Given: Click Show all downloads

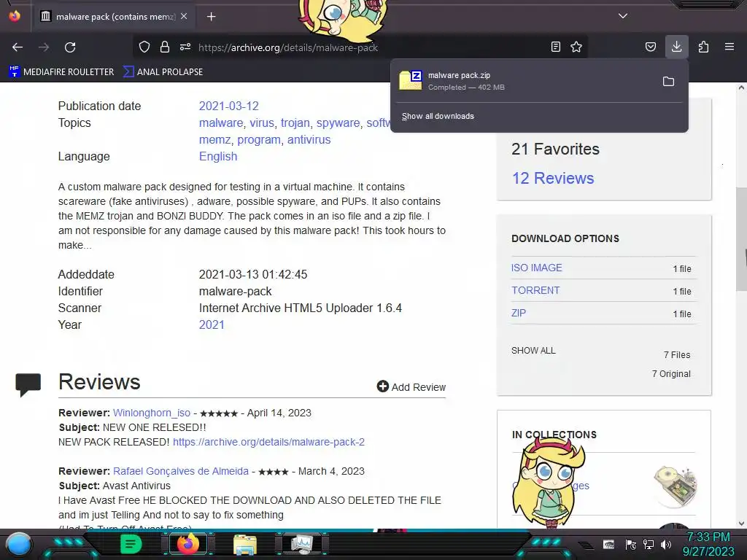Looking at the screenshot, I should pyautogui.click(x=438, y=116).
